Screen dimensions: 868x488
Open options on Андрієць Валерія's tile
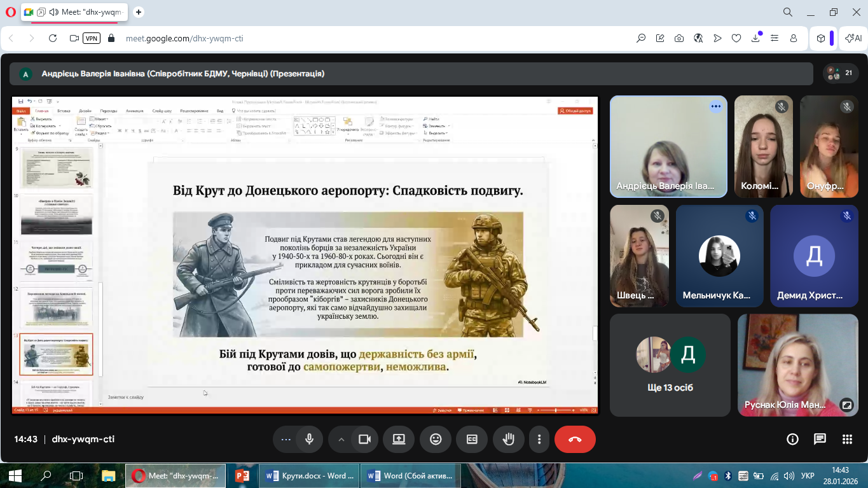coord(716,107)
